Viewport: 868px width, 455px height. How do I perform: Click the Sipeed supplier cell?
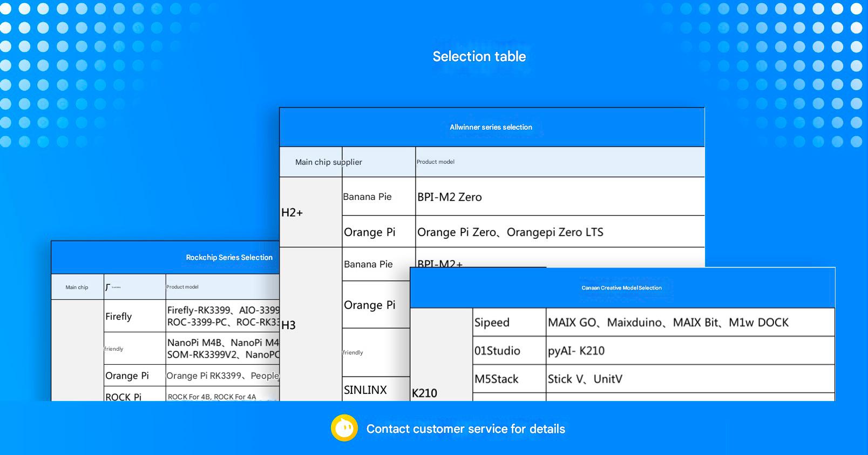[508, 323]
